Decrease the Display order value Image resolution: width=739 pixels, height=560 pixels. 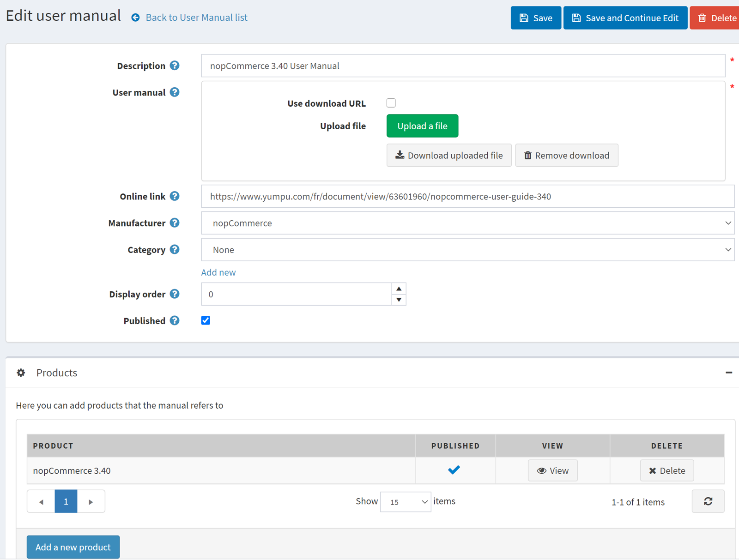(x=399, y=300)
